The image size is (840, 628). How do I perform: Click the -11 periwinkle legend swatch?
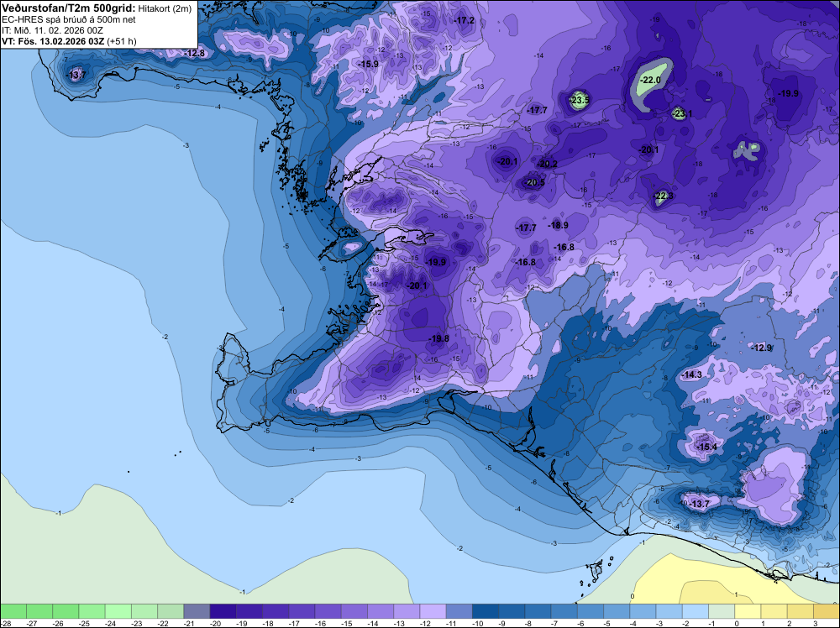click(x=459, y=611)
